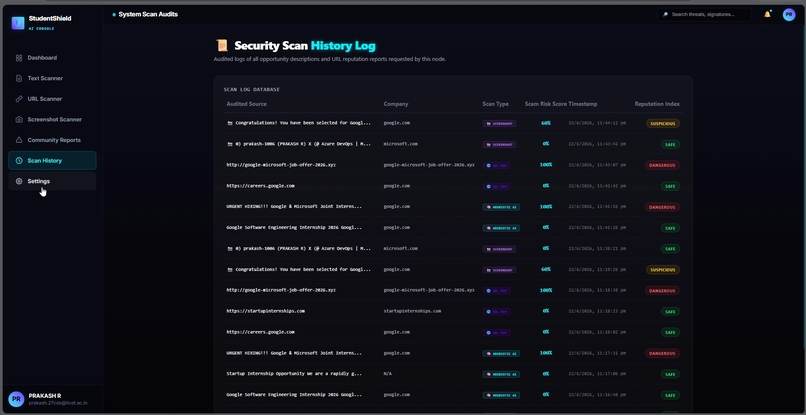Click the cyan dot before System Scan Audits
806x415 pixels.
point(114,15)
